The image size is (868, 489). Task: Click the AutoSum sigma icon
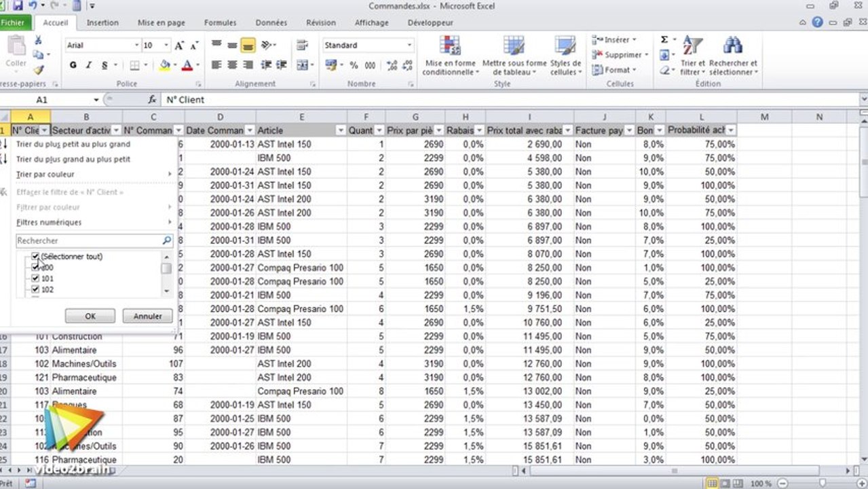[x=664, y=40]
